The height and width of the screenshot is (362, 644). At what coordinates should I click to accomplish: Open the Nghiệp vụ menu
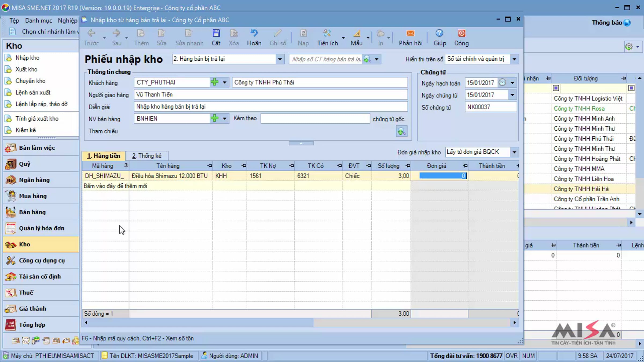point(68,20)
